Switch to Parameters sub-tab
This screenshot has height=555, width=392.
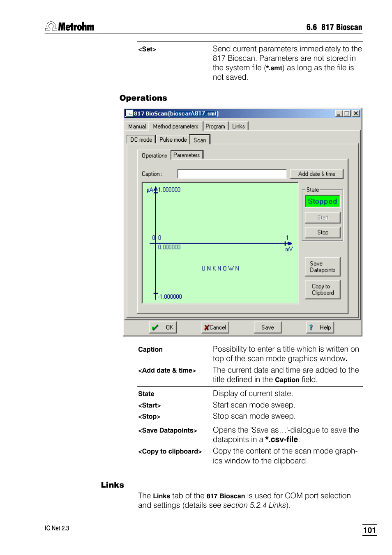(x=187, y=155)
